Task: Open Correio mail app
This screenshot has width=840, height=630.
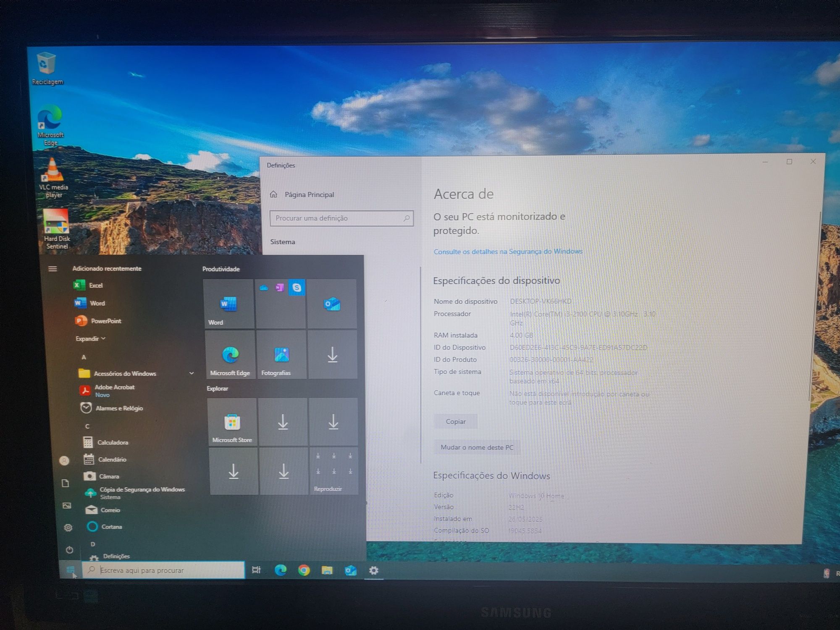Action: (x=103, y=510)
